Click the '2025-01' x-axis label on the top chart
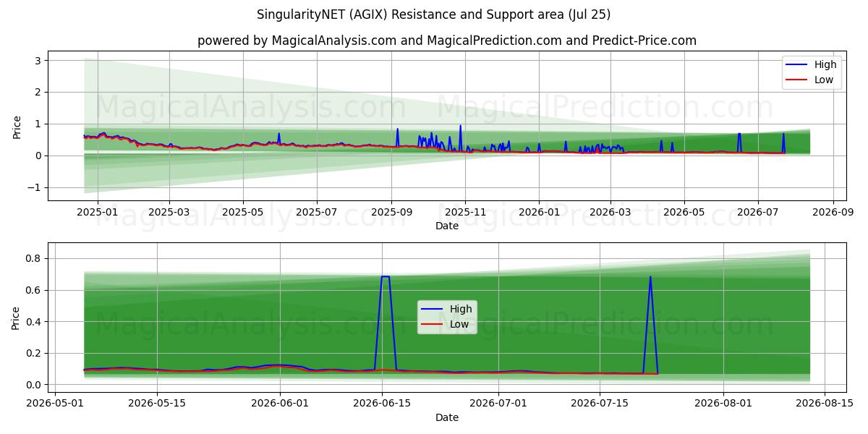Image resolution: width=868 pixels, height=434 pixels. [96, 213]
